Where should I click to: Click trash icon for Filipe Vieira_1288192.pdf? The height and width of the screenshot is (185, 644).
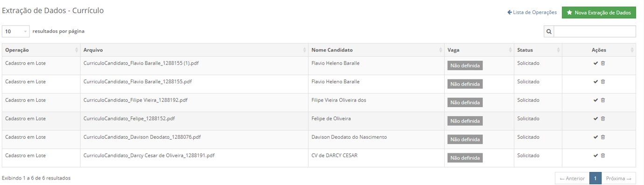click(x=603, y=100)
